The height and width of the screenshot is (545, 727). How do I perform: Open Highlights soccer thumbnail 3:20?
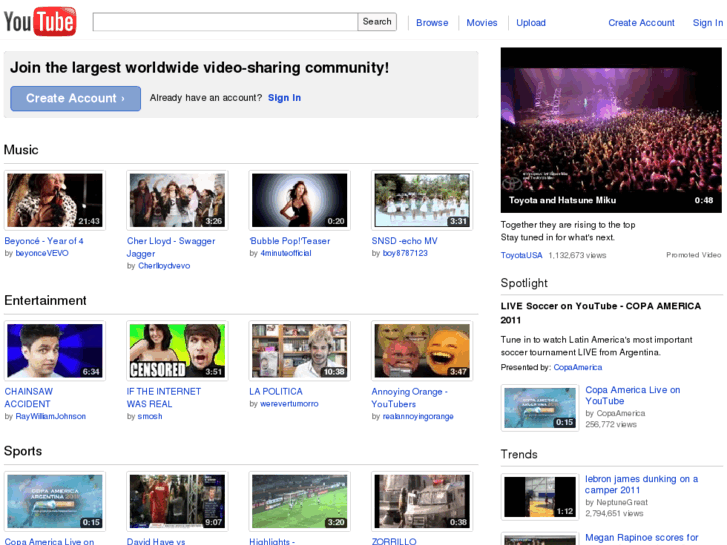coord(300,501)
